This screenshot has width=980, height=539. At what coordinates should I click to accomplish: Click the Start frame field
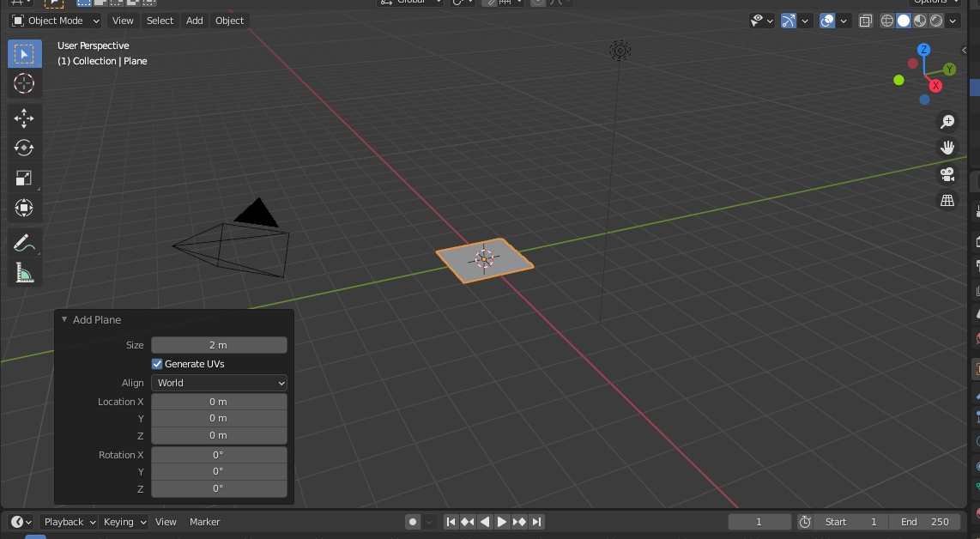(851, 522)
